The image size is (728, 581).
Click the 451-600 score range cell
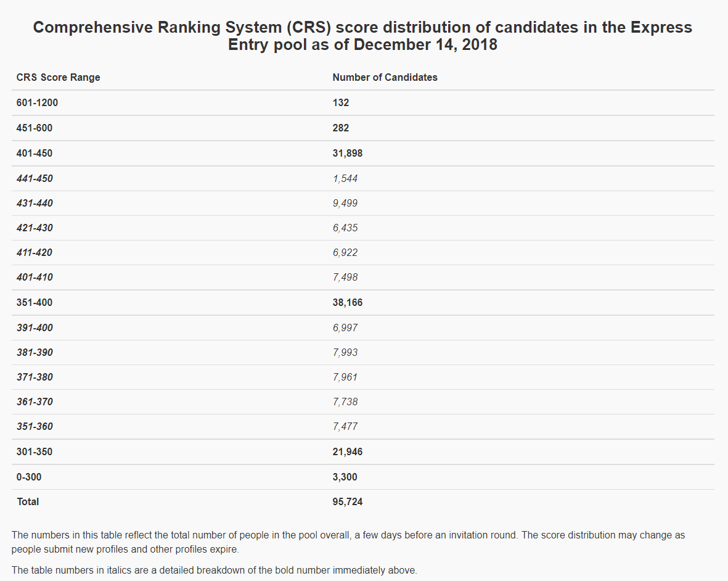tap(35, 128)
